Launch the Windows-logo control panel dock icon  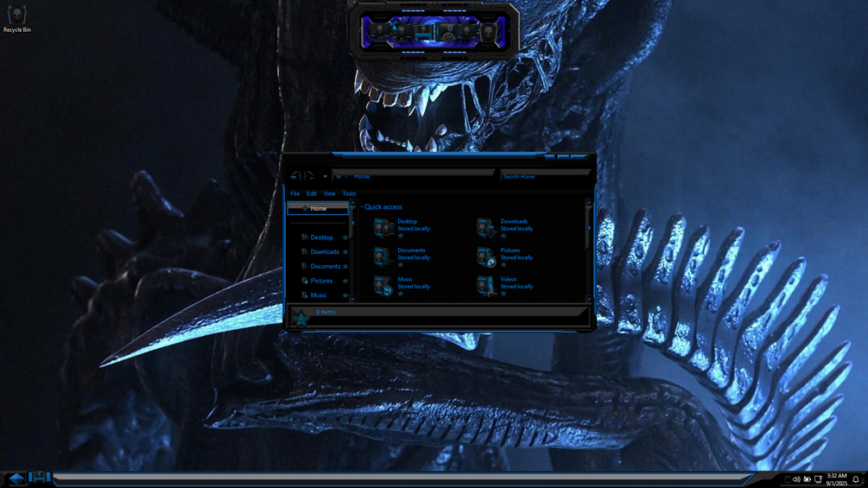pos(446,32)
